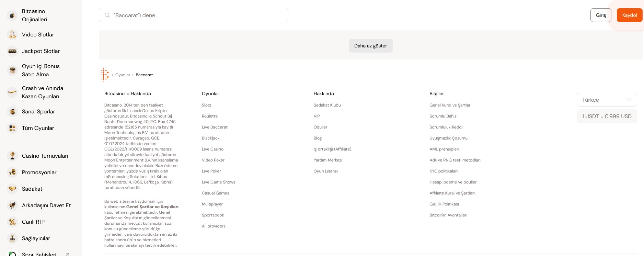Screen dimensions: 644x256
Task: Select the Promosyonlar megaphone icon
Action: coord(12,172)
